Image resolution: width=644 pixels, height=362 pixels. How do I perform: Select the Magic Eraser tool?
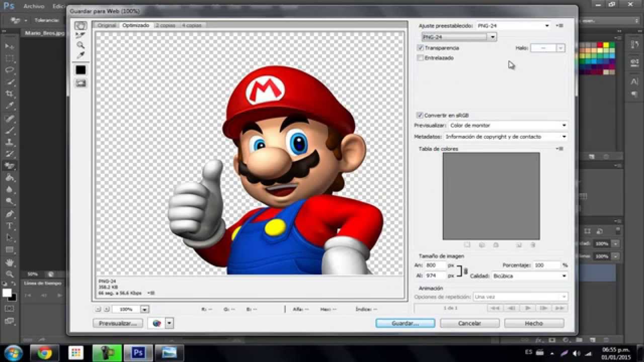10,165
